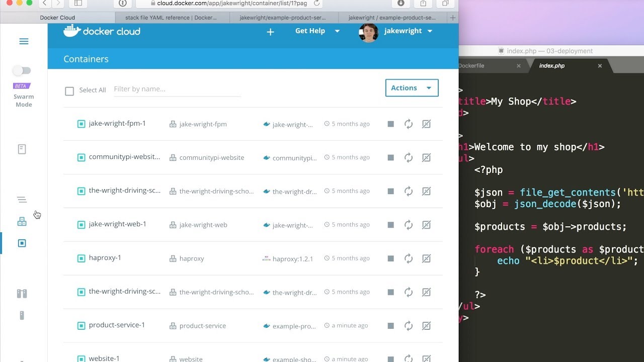Select the haproxy-1 container checkbox

[x=81, y=258]
